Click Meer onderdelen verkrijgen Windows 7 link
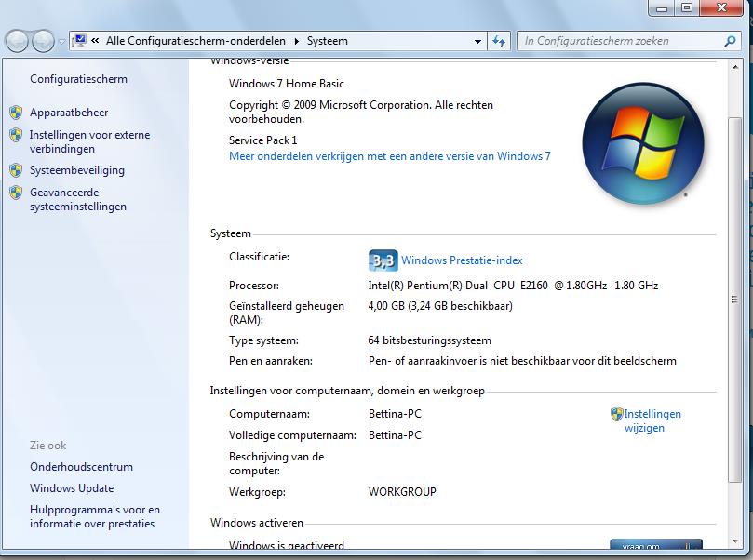Screen dimensions: 753x560 (389, 156)
